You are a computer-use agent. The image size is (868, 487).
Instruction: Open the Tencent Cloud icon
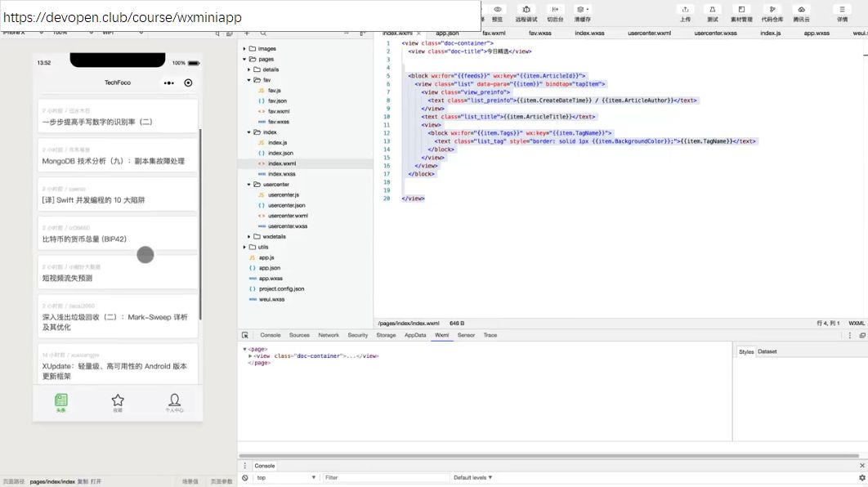click(x=801, y=10)
